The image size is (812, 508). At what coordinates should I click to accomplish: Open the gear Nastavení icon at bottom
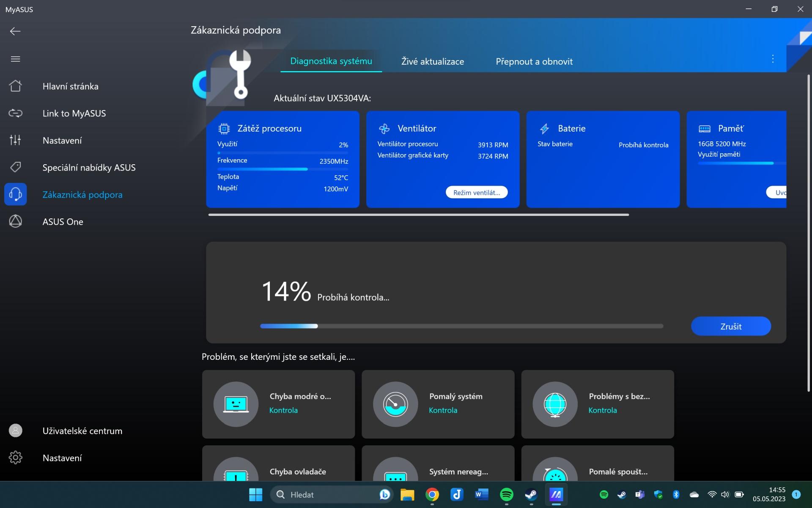15,458
